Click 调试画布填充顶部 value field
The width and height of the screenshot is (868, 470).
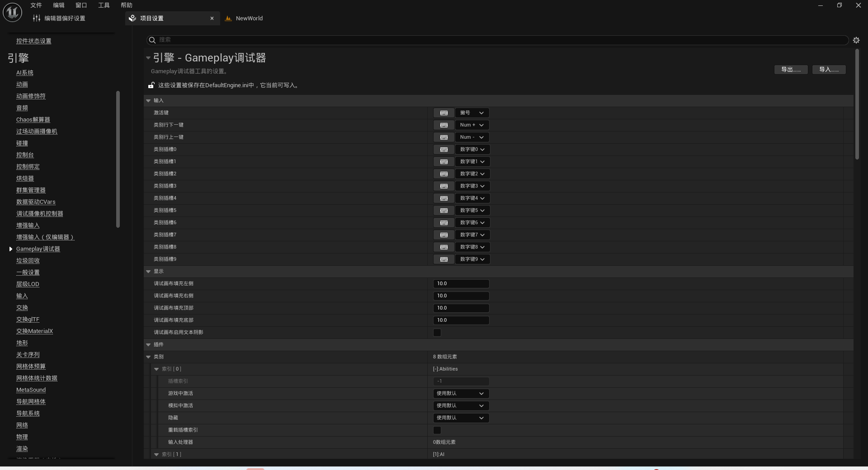[461, 308]
